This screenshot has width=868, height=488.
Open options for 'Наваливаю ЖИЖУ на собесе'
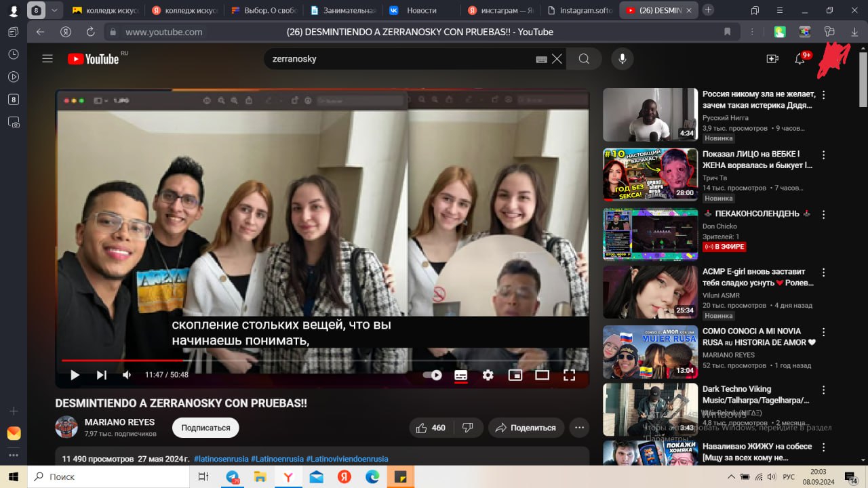(x=824, y=447)
